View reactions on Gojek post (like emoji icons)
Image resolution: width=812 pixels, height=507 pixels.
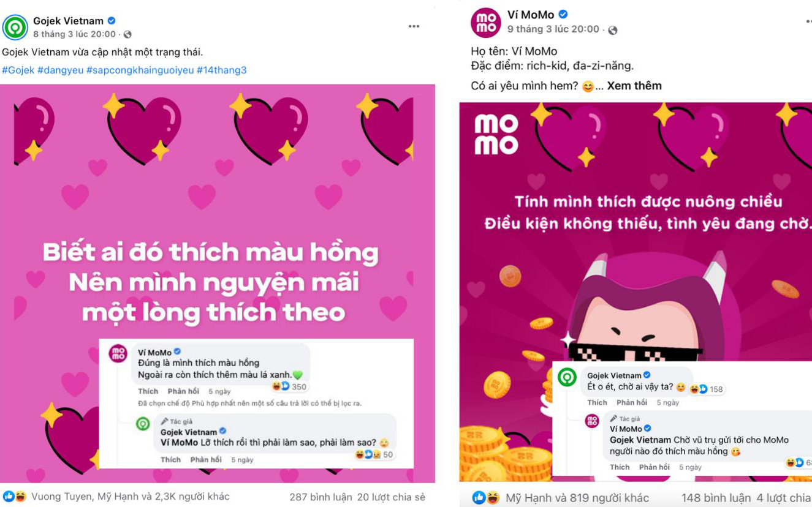pyautogui.click(x=15, y=497)
